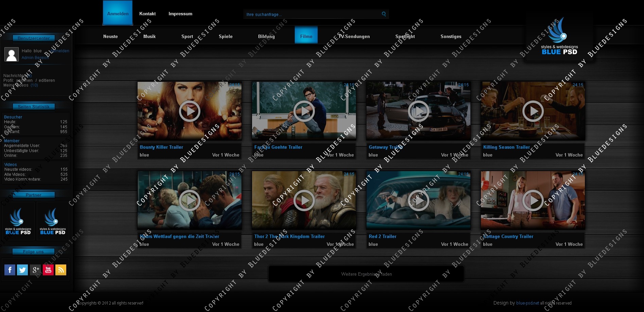Click the profile editieren link
644x312 pixels.
47,80
